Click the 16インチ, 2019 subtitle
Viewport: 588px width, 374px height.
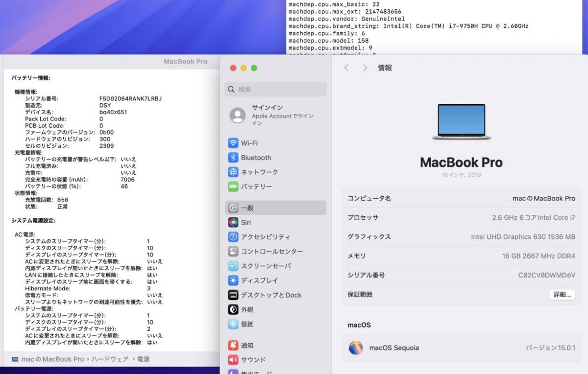point(461,175)
